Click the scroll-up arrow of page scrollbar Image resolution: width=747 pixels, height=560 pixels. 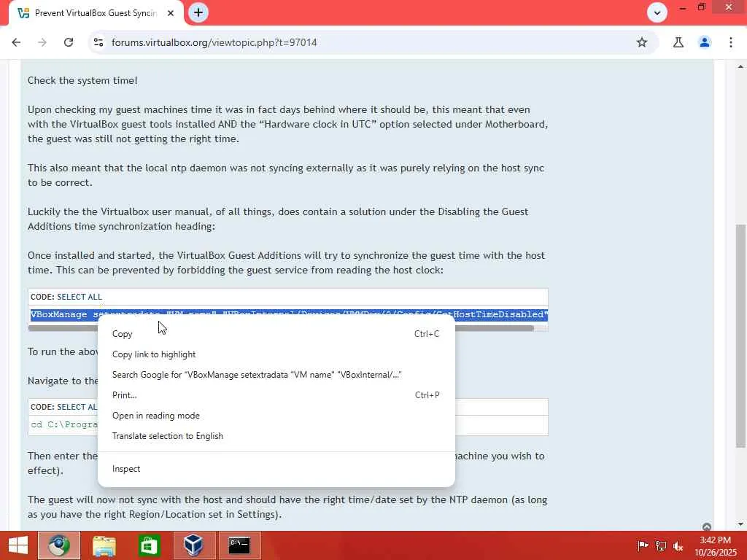(740, 66)
